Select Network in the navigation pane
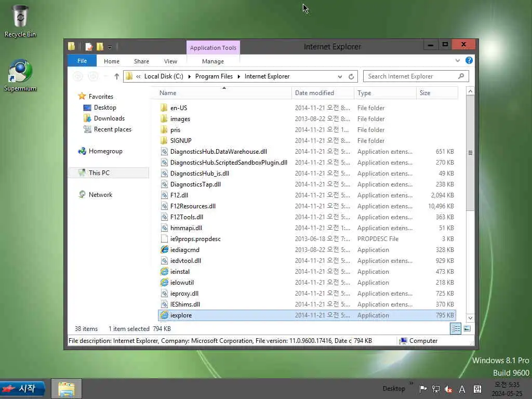 click(100, 195)
